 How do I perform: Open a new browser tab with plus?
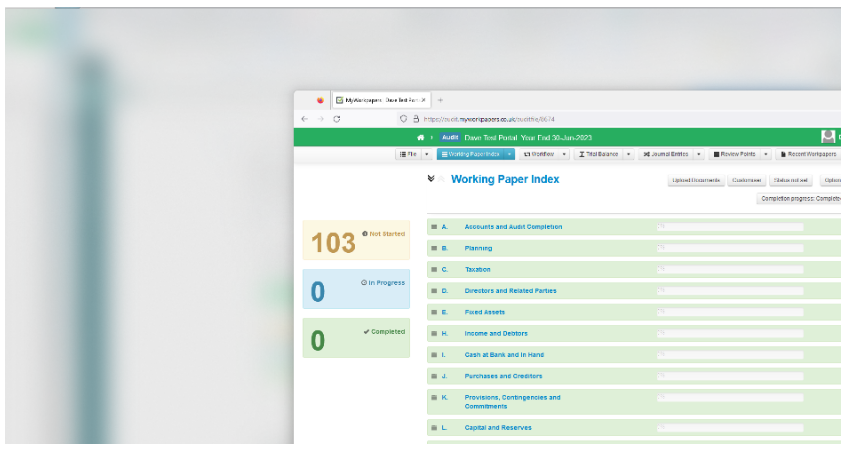pyautogui.click(x=440, y=100)
